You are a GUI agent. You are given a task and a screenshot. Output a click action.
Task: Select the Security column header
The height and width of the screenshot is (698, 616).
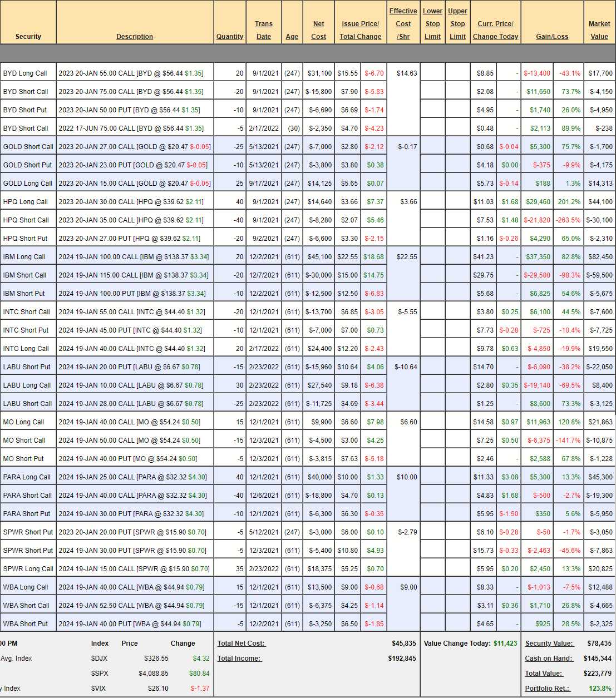28,37
